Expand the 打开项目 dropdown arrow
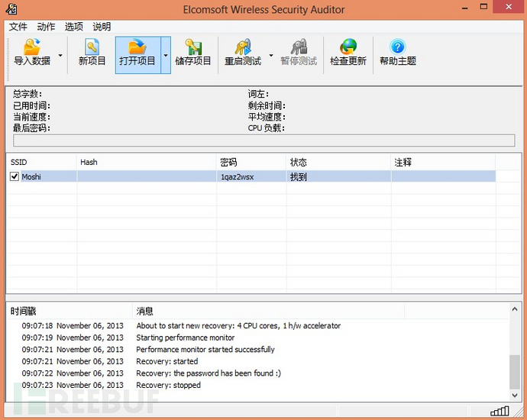Viewport: 527px width, 420px height. pos(166,55)
